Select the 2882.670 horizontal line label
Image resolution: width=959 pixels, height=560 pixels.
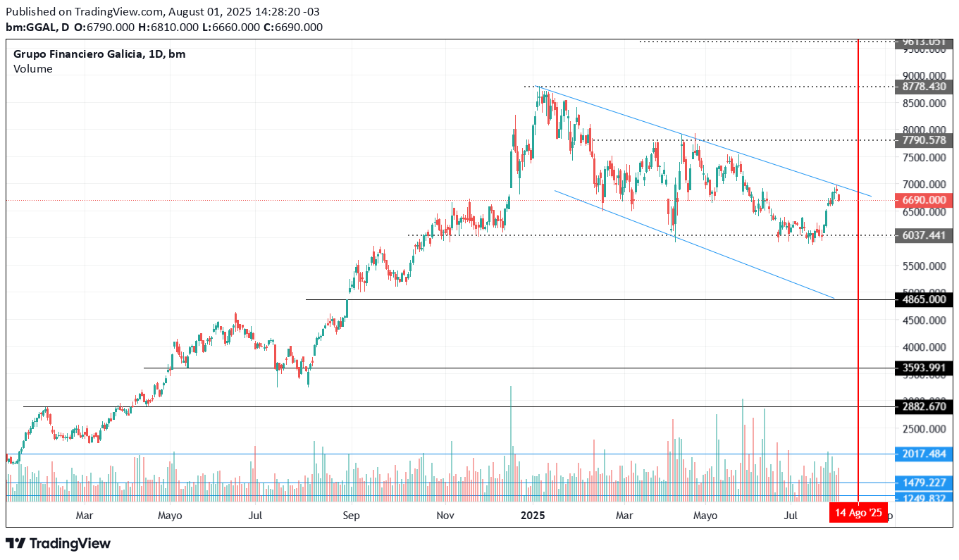click(924, 406)
